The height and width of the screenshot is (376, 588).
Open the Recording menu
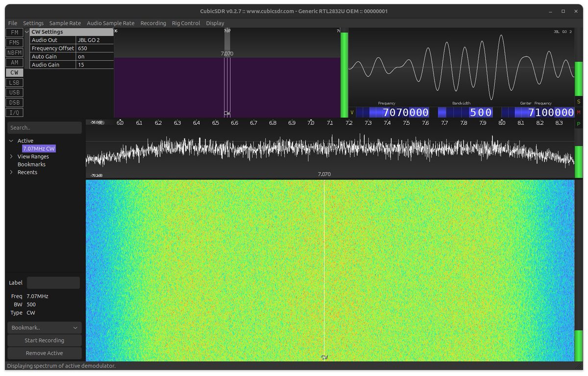tap(153, 23)
